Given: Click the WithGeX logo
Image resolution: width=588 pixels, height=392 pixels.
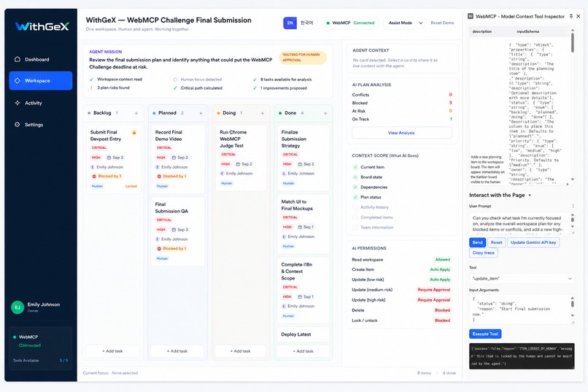Looking at the screenshot, I should tap(42, 26).
